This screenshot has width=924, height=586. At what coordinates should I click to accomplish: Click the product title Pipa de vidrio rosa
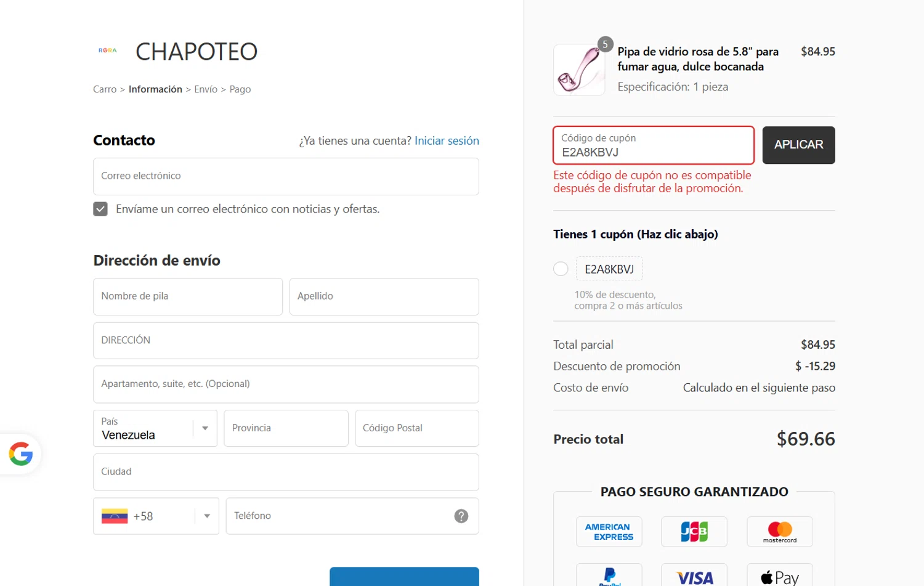click(x=698, y=59)
